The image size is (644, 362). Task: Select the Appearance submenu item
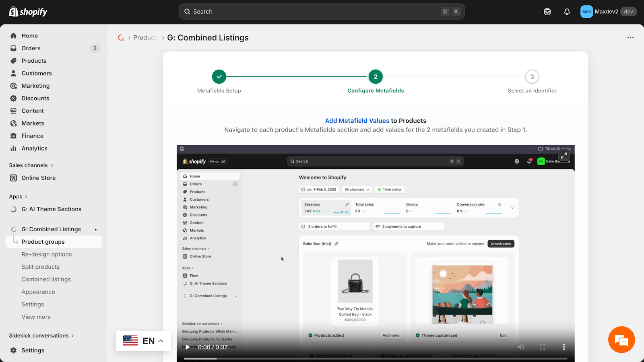pos(38,292)
